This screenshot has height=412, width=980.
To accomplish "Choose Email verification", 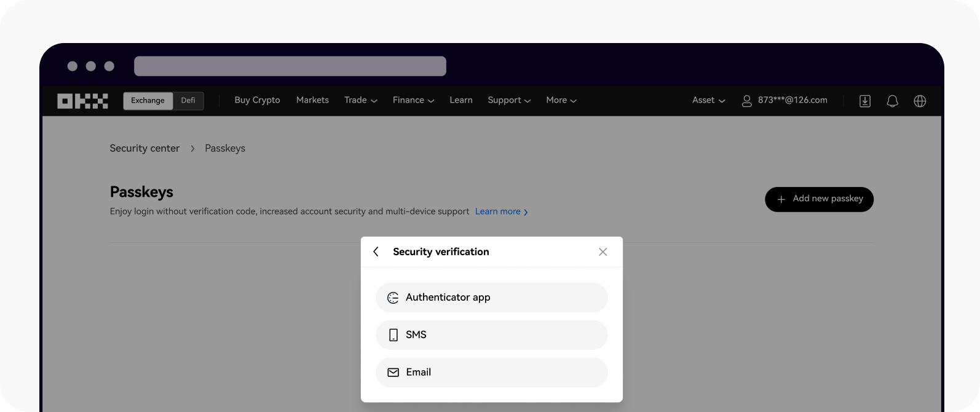I will [x=492, y=373].
